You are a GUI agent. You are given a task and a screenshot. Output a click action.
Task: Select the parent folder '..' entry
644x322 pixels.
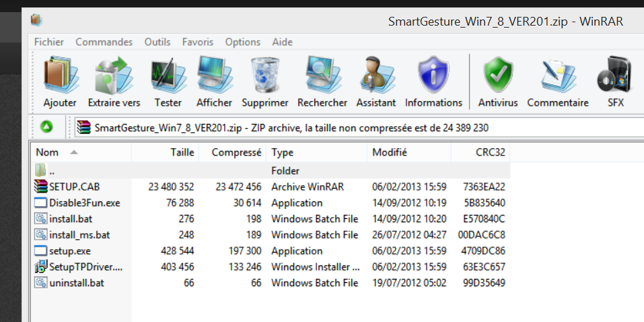52,170
